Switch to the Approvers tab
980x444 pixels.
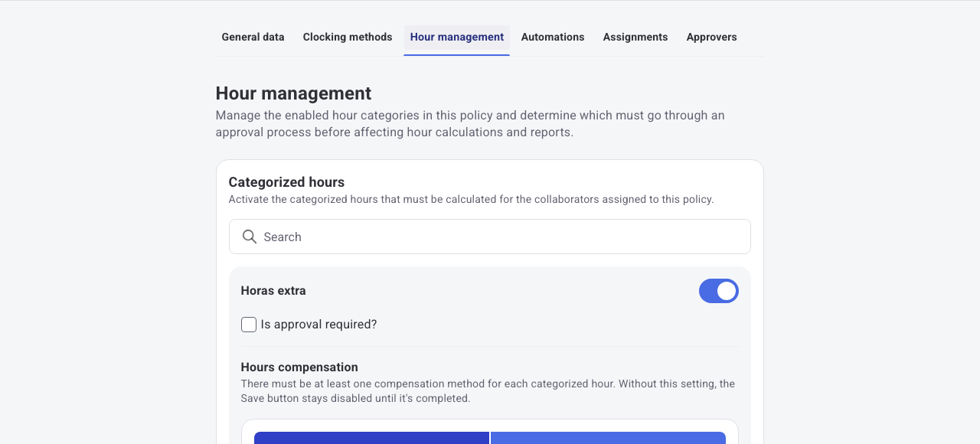pyautogui.click(x=712, y=37)
